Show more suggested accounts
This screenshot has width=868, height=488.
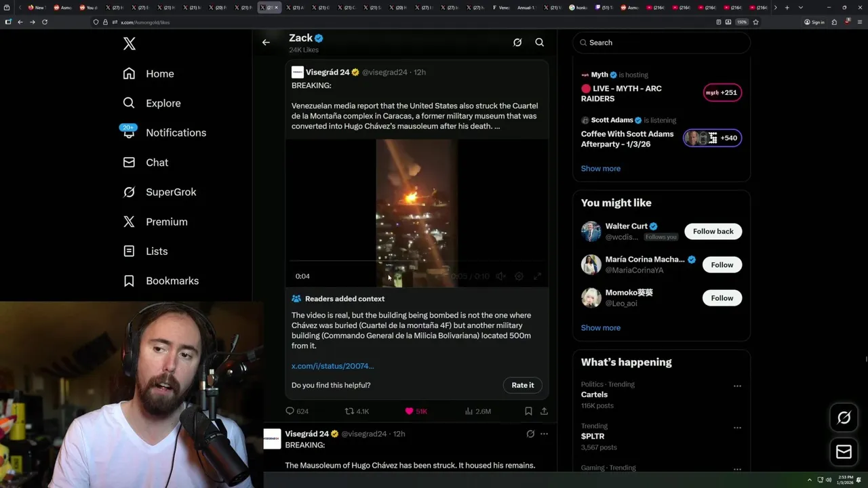click(601, 327)
